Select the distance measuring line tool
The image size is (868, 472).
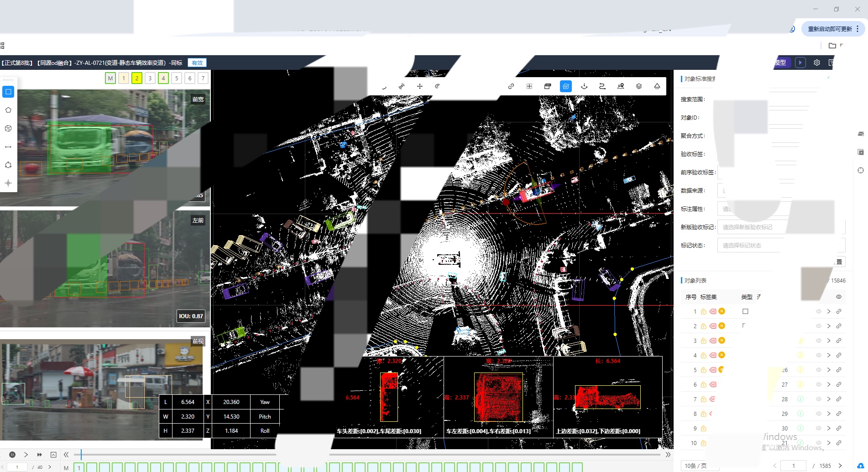[8, 147]
